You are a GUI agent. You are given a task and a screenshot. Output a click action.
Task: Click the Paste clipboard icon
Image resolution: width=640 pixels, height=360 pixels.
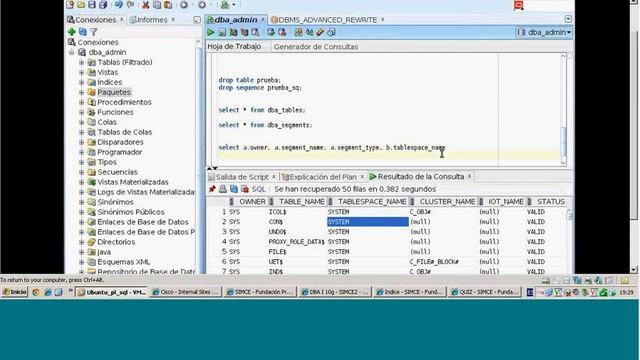[x=168, y=5]
